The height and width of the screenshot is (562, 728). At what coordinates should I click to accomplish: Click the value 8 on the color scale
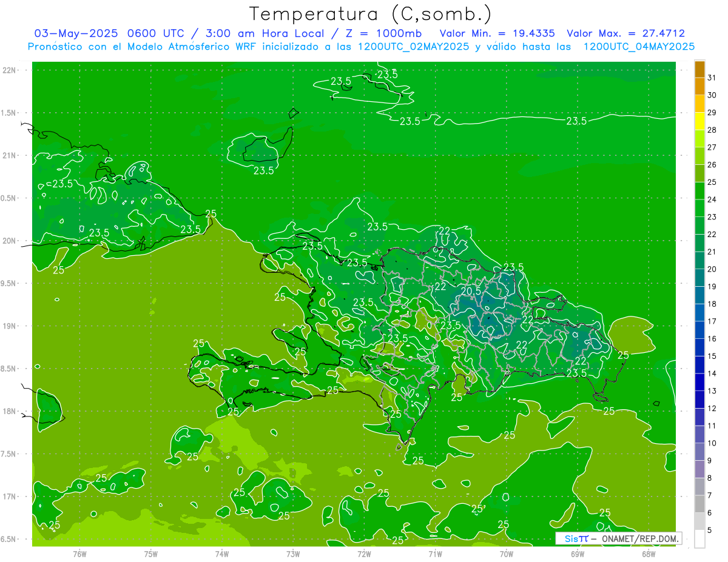tap(710, 478)
